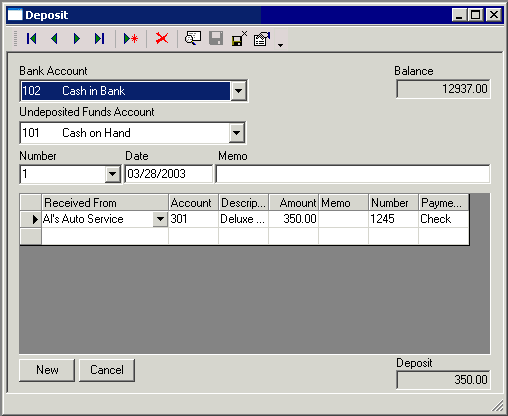The height and width of the screenshot is (416, 508).
Task: Click the 350.00 amount cell in the grid
Action: click(293, 219)
